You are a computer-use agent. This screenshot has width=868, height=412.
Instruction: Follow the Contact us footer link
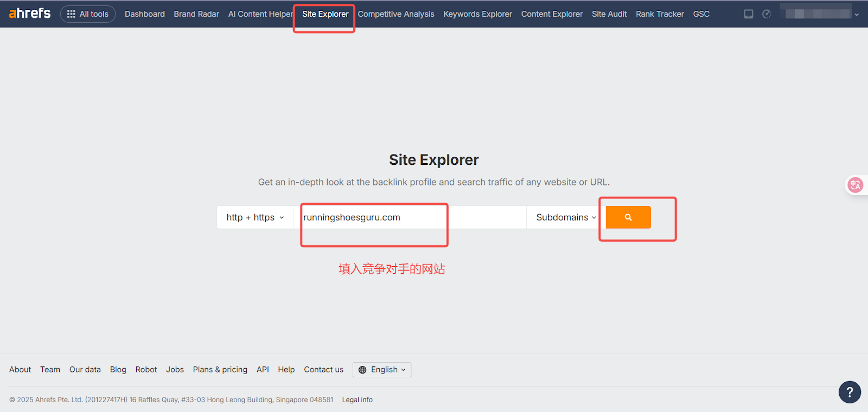pyautogui.click(x=323, y=370)
